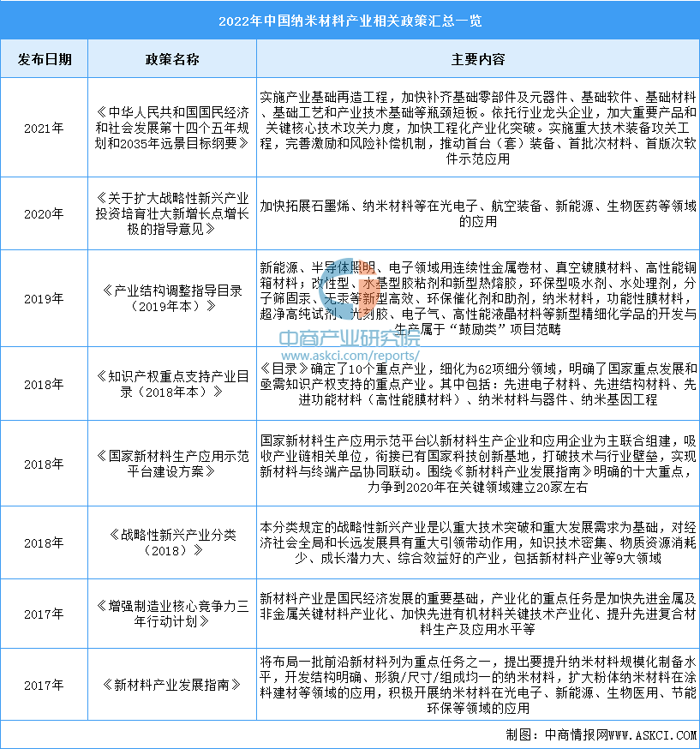Select the 2019年 date cell

[44, 298]
